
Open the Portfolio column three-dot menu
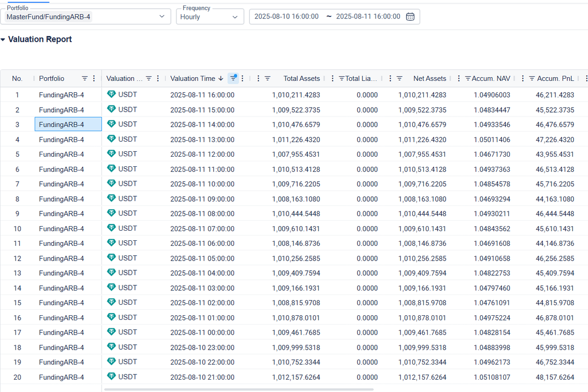point(94,79)
